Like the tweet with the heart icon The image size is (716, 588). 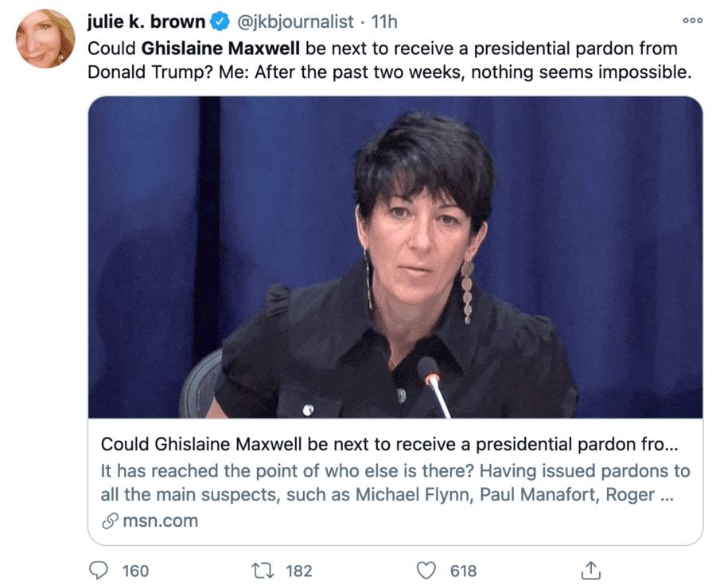pyautogui.click(x=428, y=570)
